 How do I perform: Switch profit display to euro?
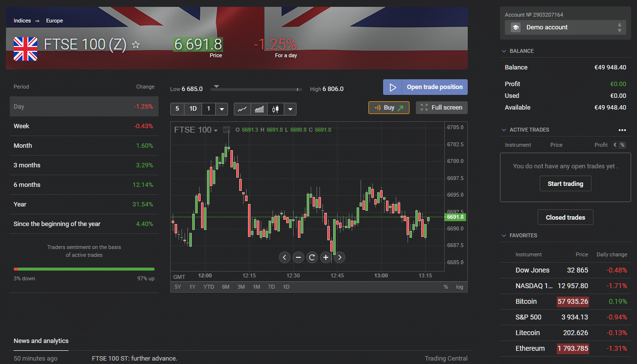614,145
